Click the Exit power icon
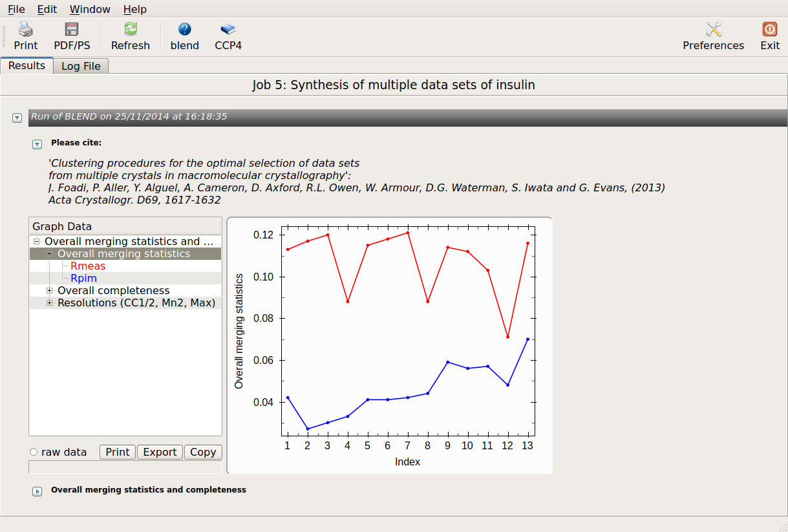Image resolution: width=788 pixels, height=532 pixels. click(769, 30)
